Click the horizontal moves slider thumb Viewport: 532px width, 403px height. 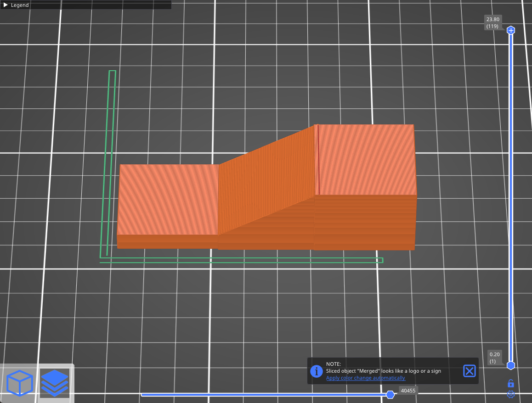point(390,394)
